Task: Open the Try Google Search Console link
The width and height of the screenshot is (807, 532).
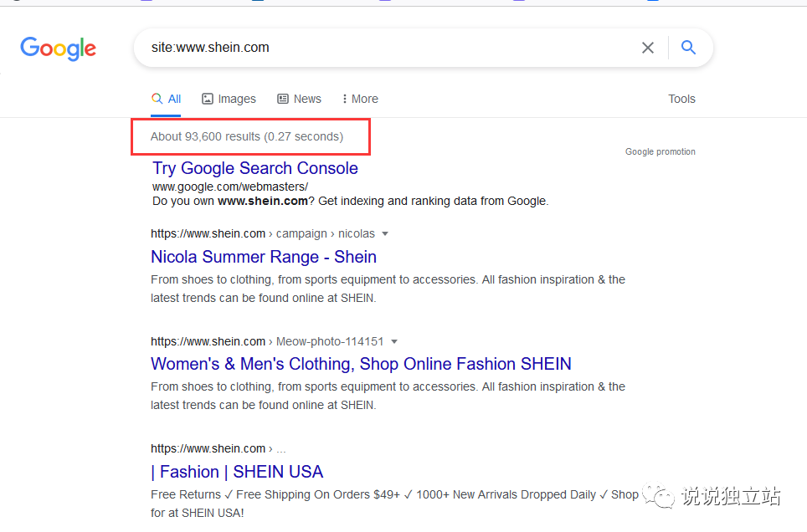Action: click(254, 168)
